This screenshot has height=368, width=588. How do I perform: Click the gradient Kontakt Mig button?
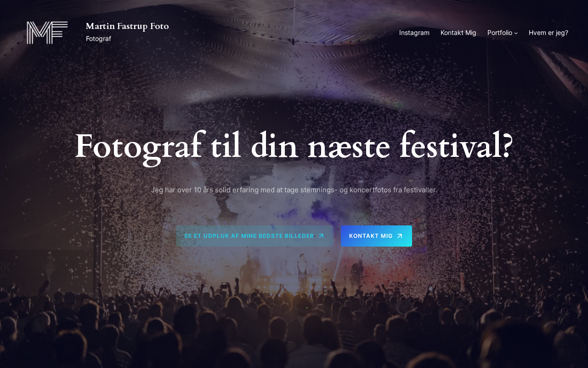(376, 236)
